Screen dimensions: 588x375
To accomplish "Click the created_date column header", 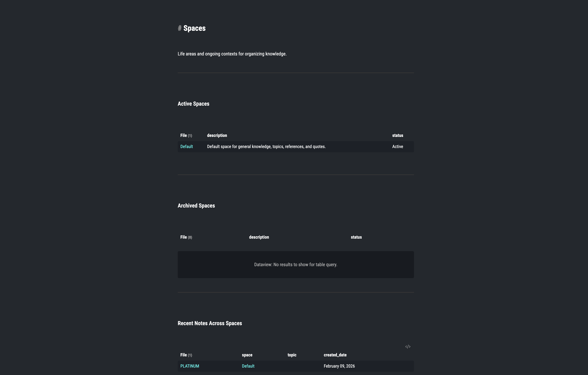I will tap(335, 355).
